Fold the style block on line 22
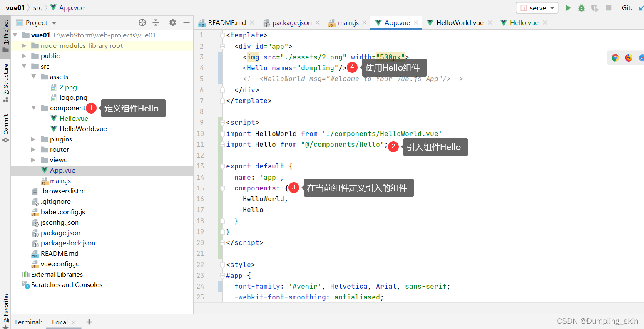This screenshot has height=329, width=644. 222,265
